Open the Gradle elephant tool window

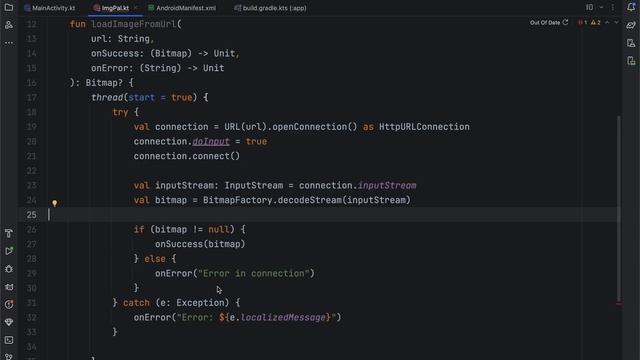pos(631,25)
